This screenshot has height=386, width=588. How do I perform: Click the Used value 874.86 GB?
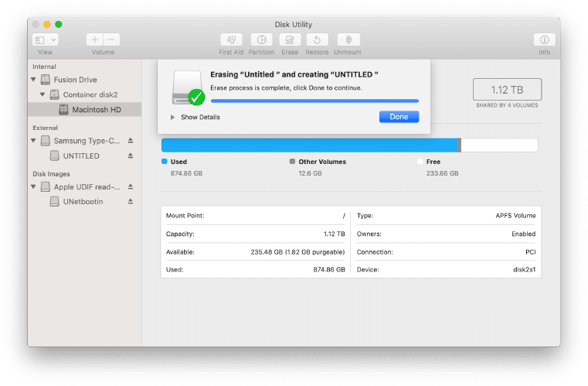click(x=186, y=173)
